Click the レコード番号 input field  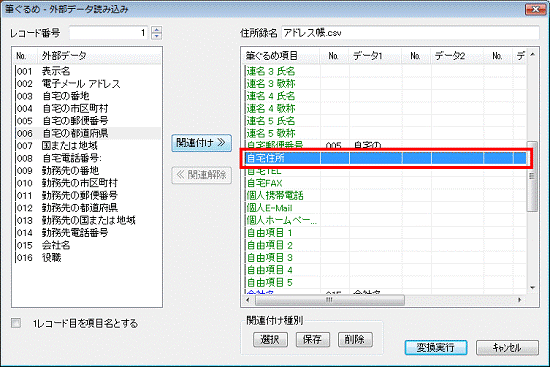tap(109, 33)
